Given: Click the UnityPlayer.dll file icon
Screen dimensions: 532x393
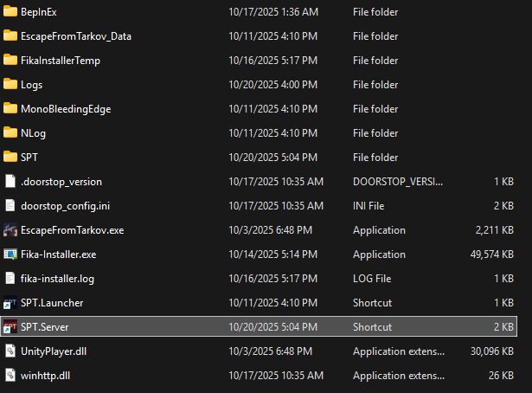Looking at the screenshot, I should (10, 351).
